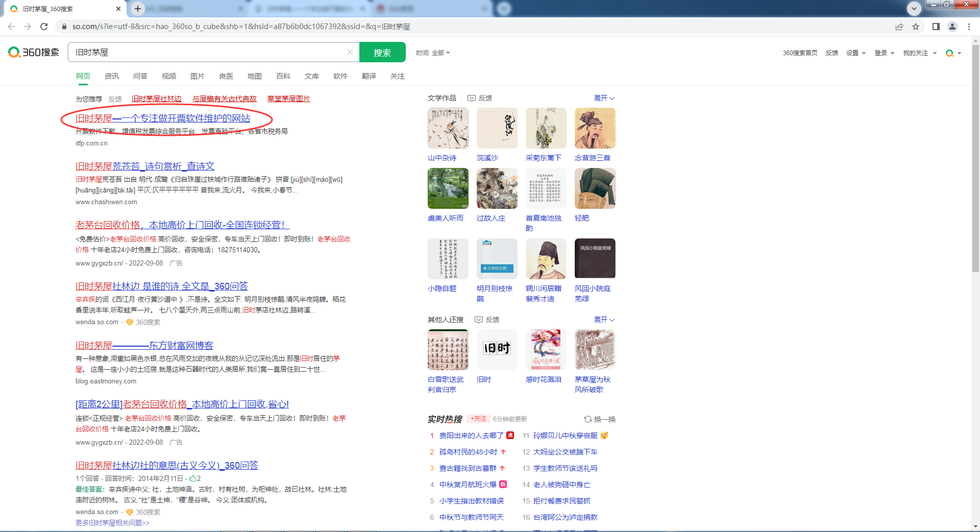Click suggested search 草堂茅屋图片
Viewport: 980px width, 532px height.
pyautogui.click(x=289, y=99)
